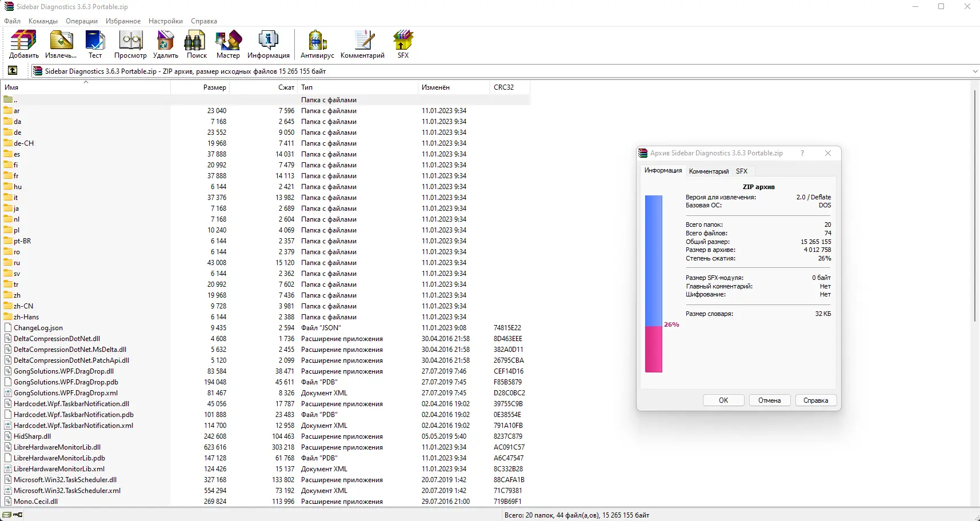This screenshot has width=980, height=521.
Task: Select Hardcodet.Wpf.TaskbarNotification.xml file row
Action: click(265, 426)
